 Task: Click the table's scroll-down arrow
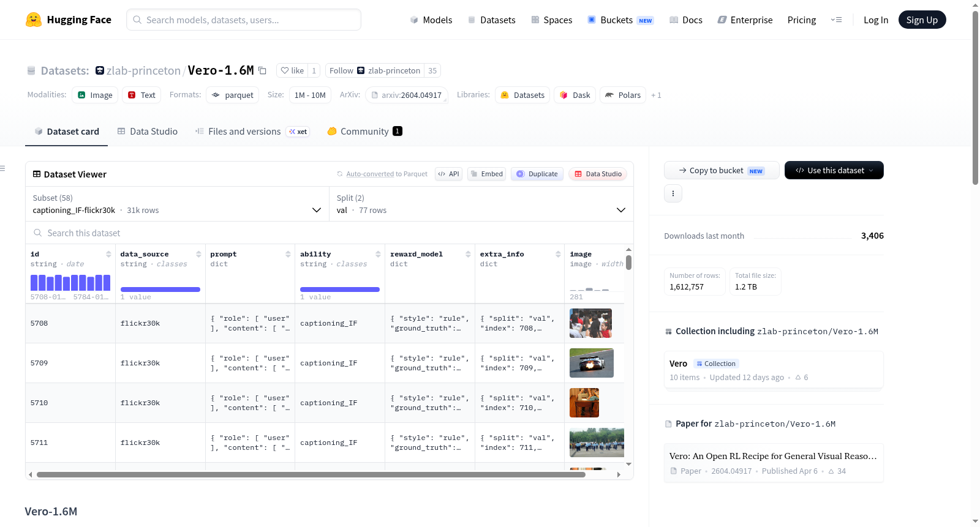point(628,465)
